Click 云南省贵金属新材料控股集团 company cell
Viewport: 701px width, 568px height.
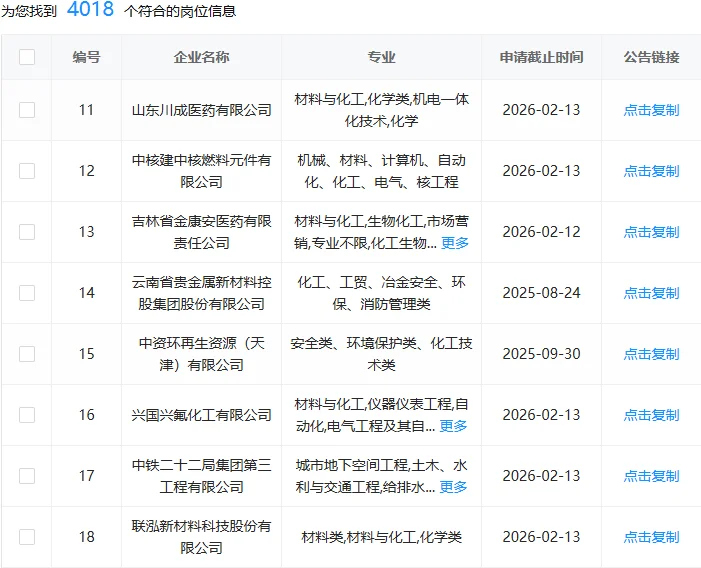pyautogui.click(x=201, y=293)
